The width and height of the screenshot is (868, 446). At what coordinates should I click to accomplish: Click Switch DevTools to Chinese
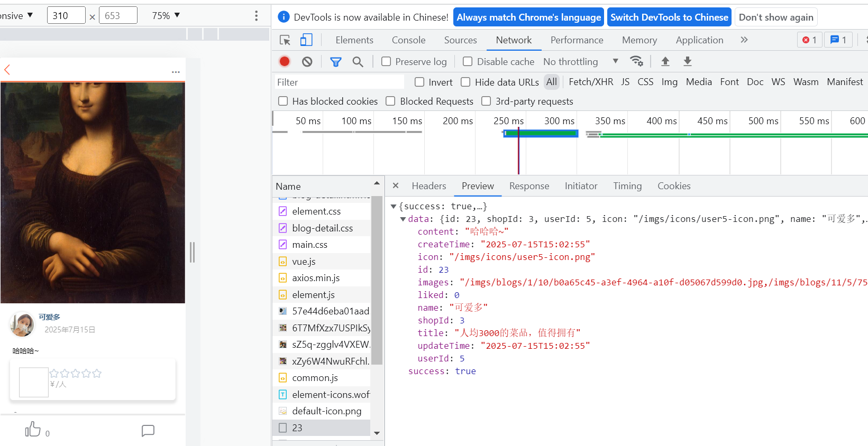[669, 17]
